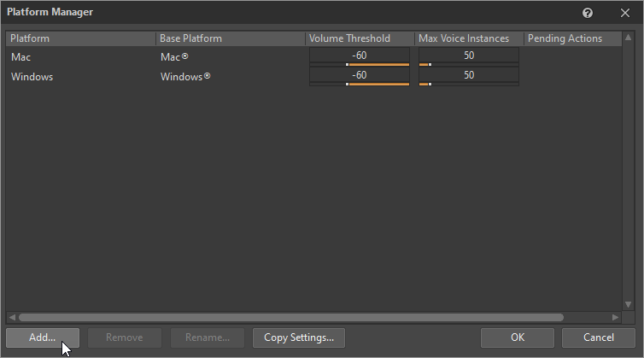Click the Mac Volume Threshold value field
Screen dimensions: 644x358
[x=359, y=56]
